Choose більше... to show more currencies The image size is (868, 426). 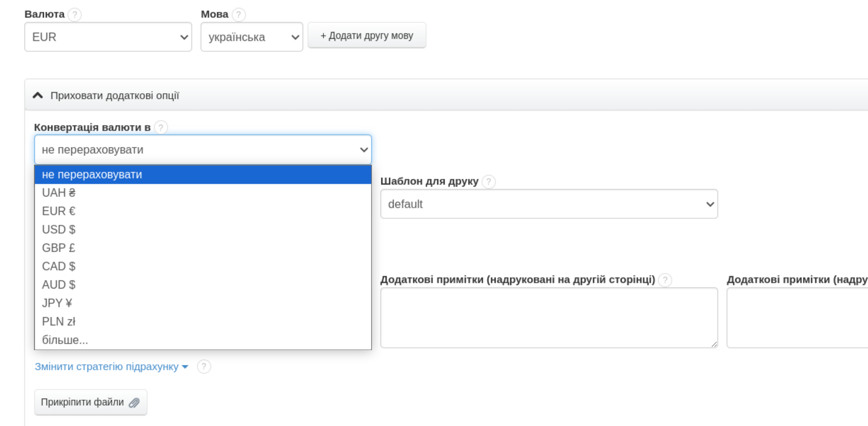tap(65, 340)
